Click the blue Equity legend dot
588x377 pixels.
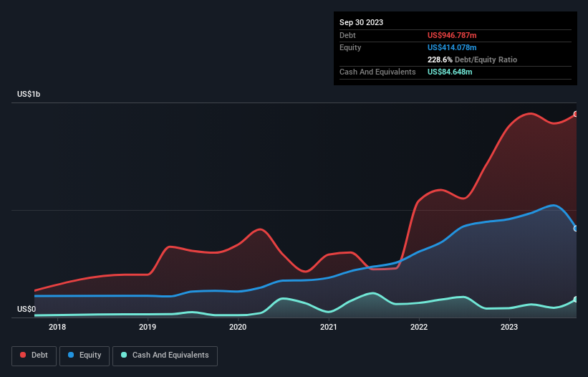click(71, 355)
